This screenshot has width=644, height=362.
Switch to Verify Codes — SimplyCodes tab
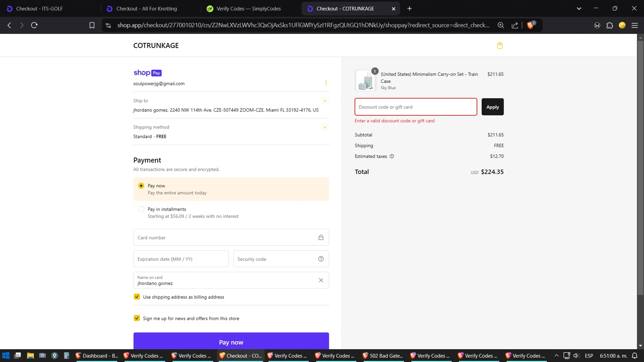[x=250, y=9]
